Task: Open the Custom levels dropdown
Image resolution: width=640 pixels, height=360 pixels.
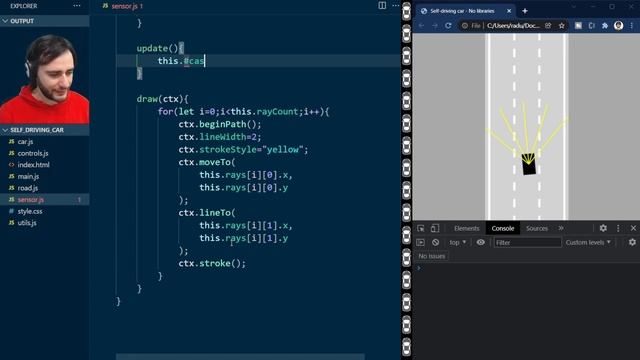Action: click(588, 242)
